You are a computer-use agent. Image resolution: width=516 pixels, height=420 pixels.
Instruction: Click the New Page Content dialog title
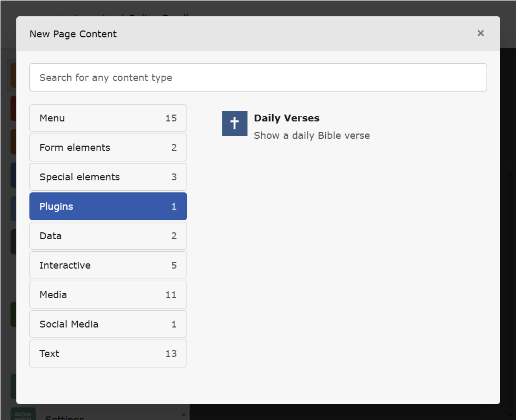point(73,34)
